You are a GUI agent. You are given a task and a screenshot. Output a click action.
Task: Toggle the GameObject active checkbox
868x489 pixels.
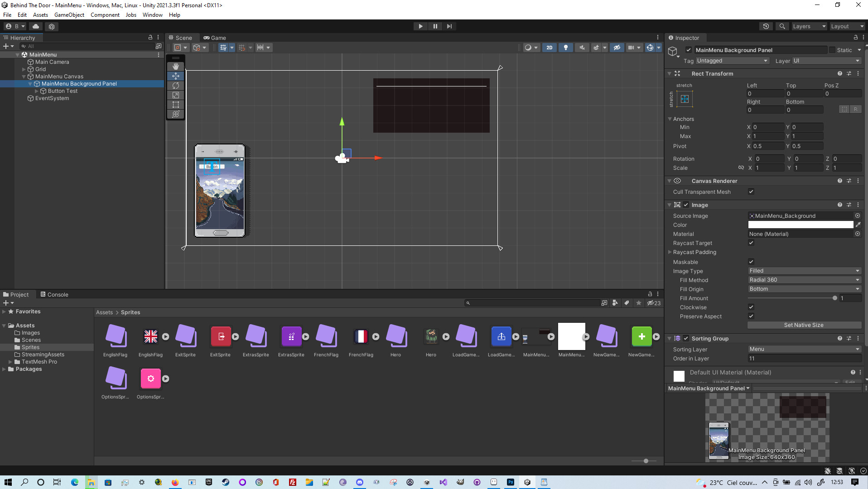pyautogui.click(x=689, y=50)
